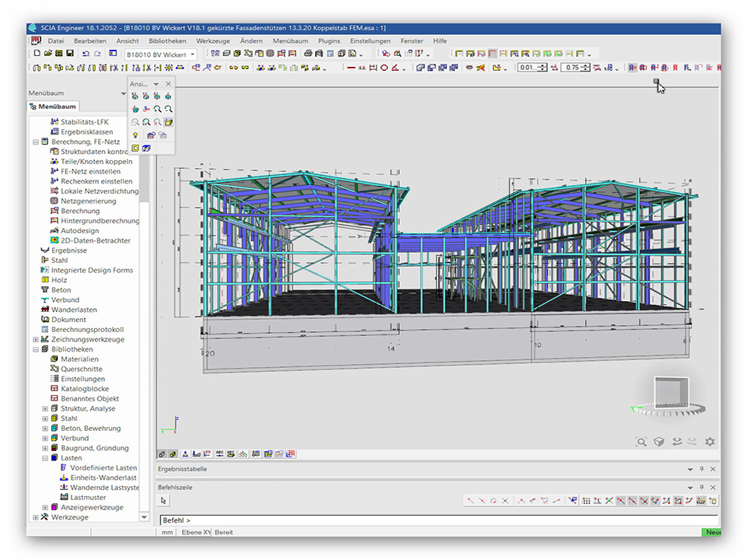The width and height of the screenshot is (747, 560).
Task: Click the Ebene XY status bar toggle
Action: (x=196, y=532)
